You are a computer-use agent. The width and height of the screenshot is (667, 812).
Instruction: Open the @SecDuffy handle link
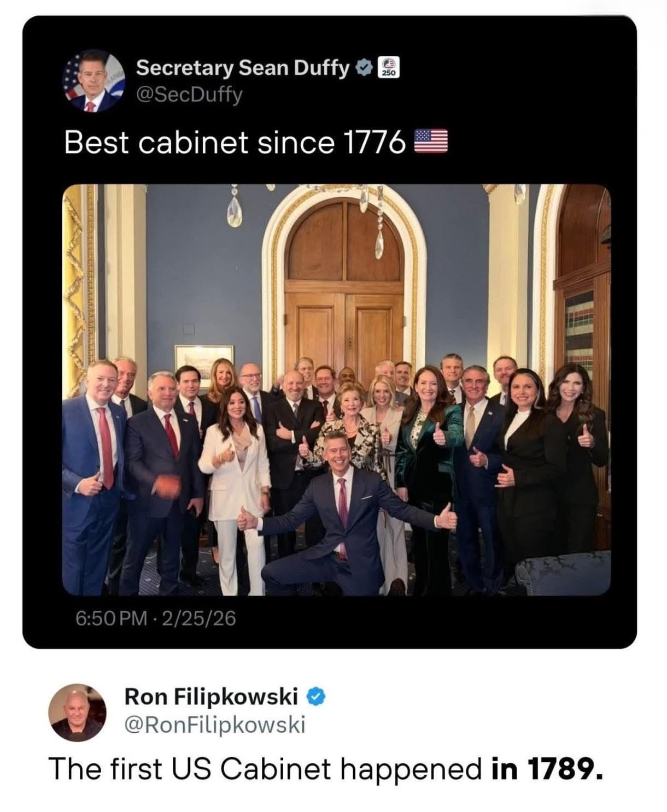[x=189, y=95]
